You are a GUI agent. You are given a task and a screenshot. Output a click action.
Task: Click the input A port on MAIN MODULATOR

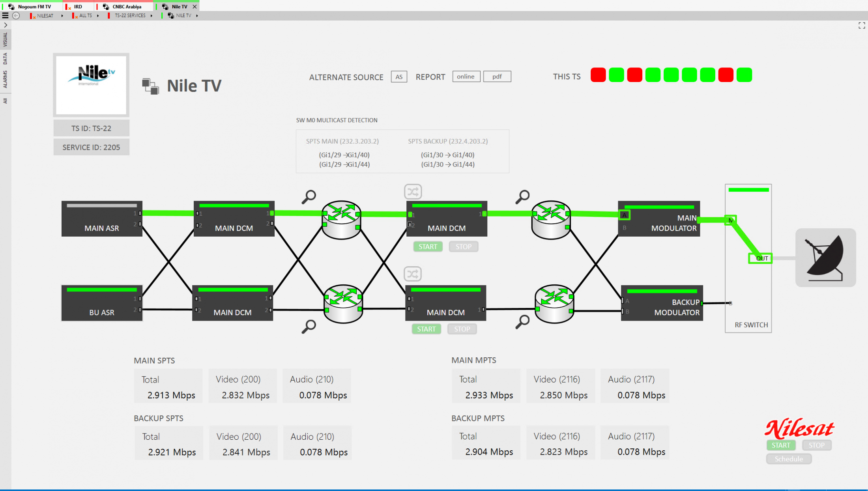[624, 215]
